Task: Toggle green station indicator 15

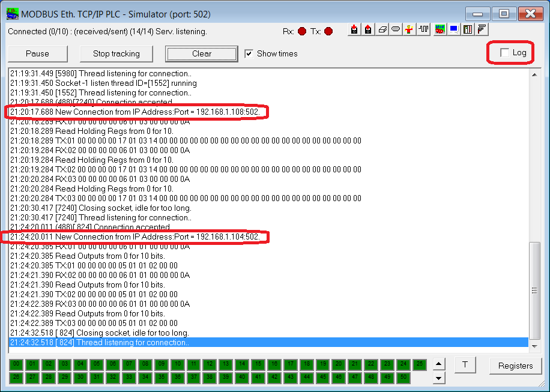Action: coord(258,364)
